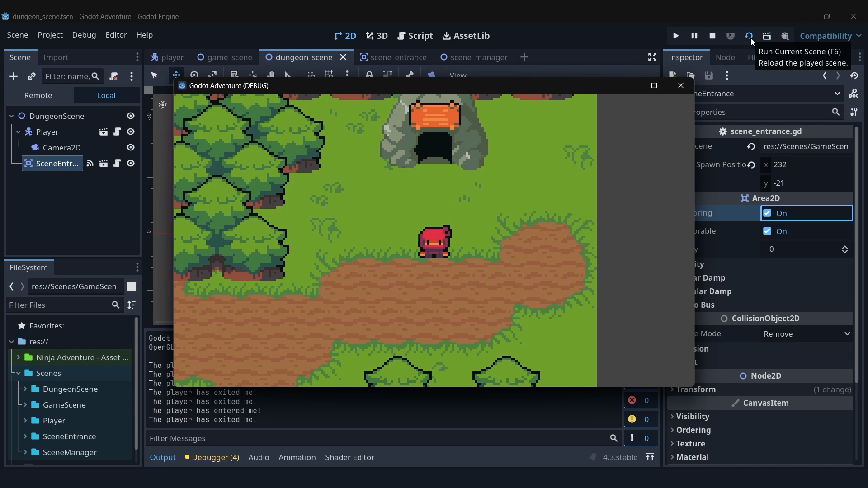Switch scene tree to Remote view
This screenshot has width=868, height=488.
coord(38,95)
